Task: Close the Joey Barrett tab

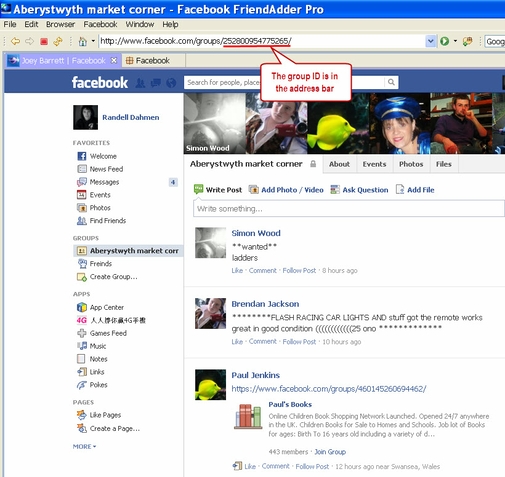Action: tap(114, 60)
